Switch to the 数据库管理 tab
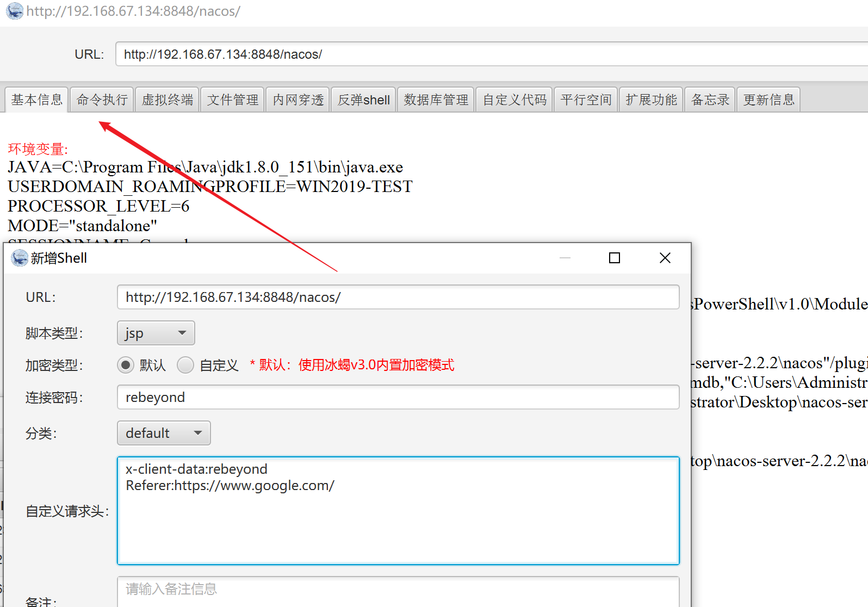 pos(436,100)
